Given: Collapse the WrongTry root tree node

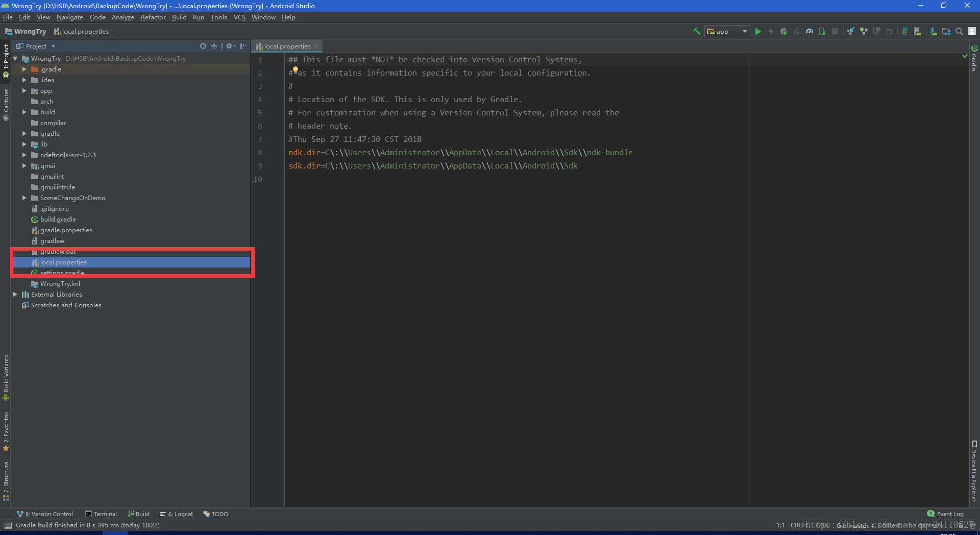Looking at the screenshot, I should [15, 59].
